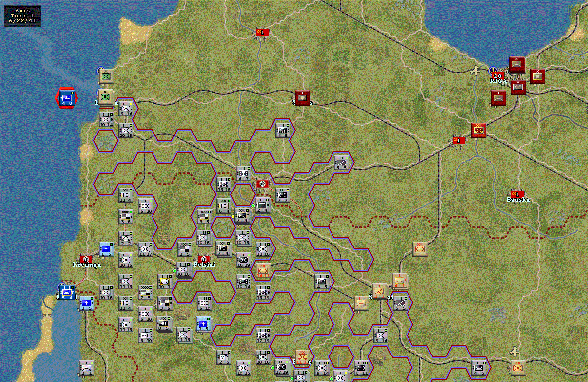Select the HQ 6 4 counter
588x382 pixels.
click(x=224, y=206)
